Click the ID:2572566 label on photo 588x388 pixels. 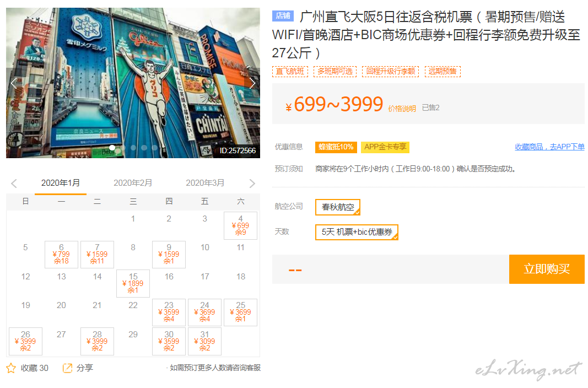click(x=238, y=150)
